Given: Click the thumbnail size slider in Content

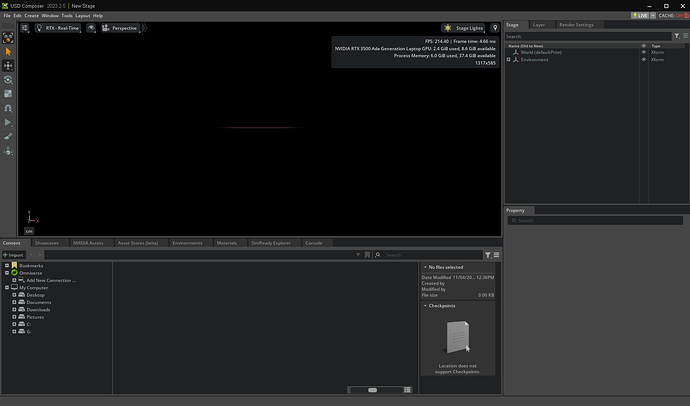Looking at the screenshot, I should click(375, 390).
